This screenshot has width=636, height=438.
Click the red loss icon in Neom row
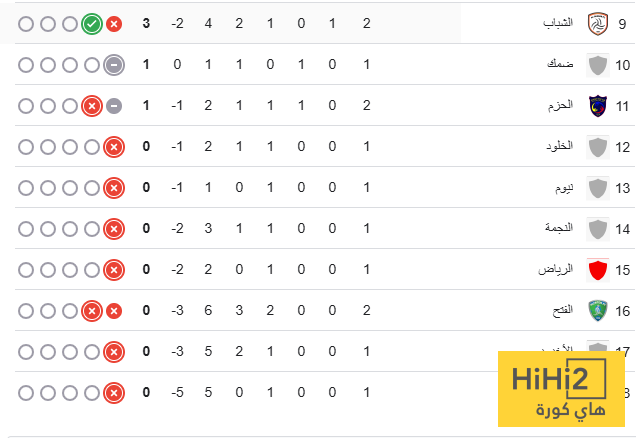[x=114, y=187]
